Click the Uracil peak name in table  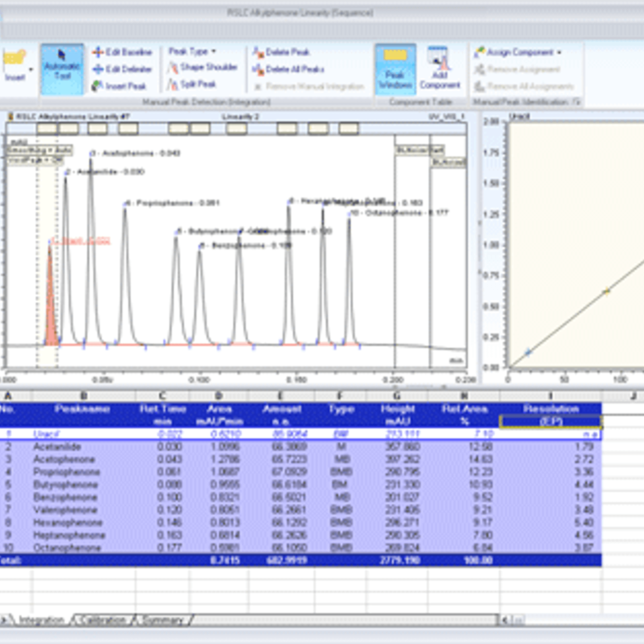point(46,434)
